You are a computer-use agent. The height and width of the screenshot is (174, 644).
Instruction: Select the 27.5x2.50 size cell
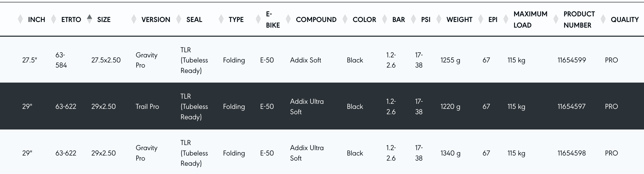pos(106,60)
